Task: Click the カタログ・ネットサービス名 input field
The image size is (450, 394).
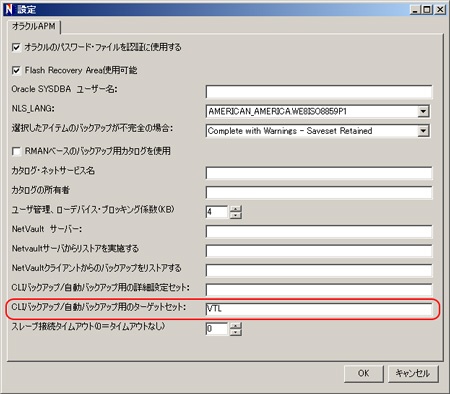Action: pos(319,173)
